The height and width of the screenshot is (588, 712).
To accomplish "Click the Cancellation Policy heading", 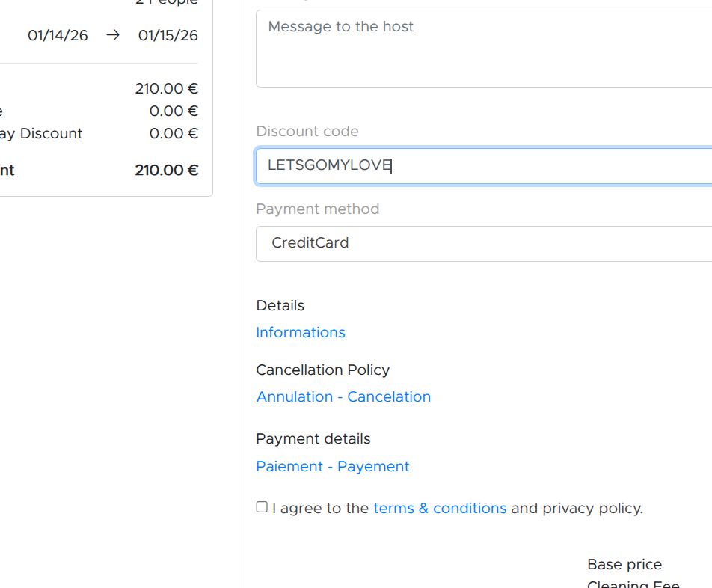I will tap(322, 370).
